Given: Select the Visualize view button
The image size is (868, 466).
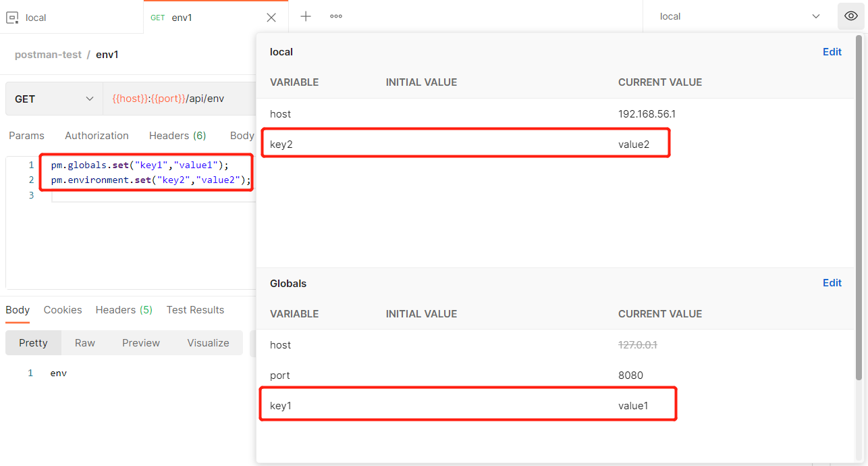Looking at the screenshot, I should [208, 343].
